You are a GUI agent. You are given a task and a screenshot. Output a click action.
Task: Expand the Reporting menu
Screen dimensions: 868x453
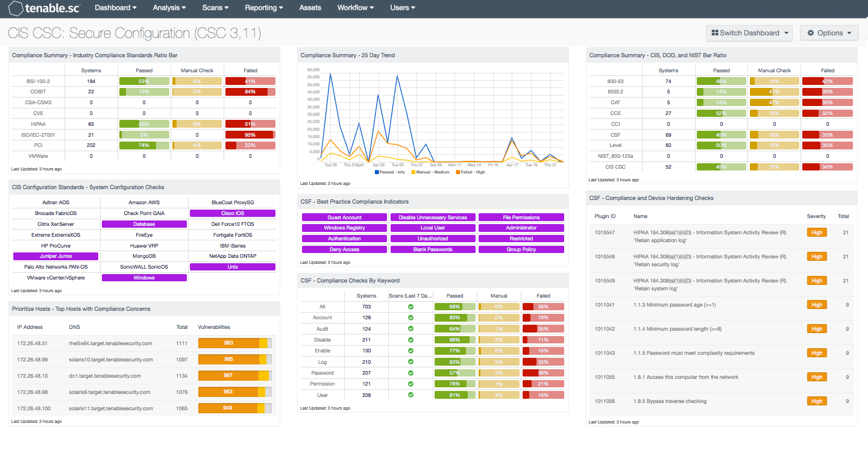(x=264, y=8)
